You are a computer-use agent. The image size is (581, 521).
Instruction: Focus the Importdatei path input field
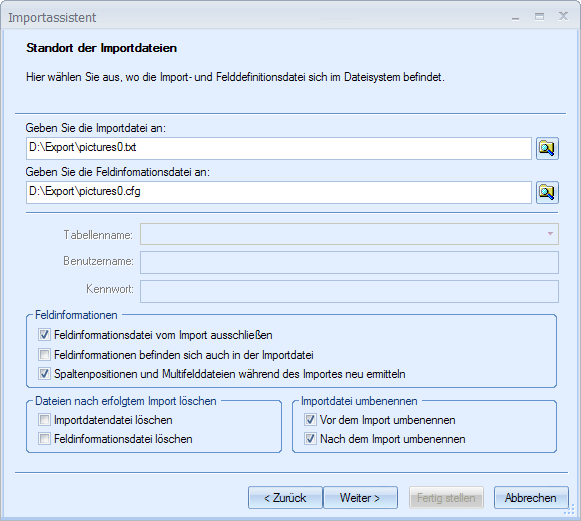279,148
